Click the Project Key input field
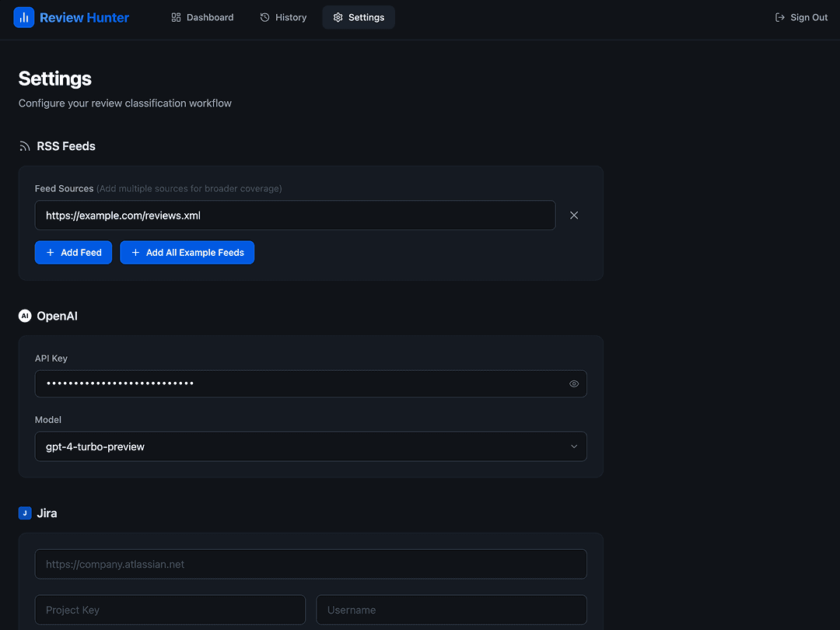840x630 pixels. 170,610
